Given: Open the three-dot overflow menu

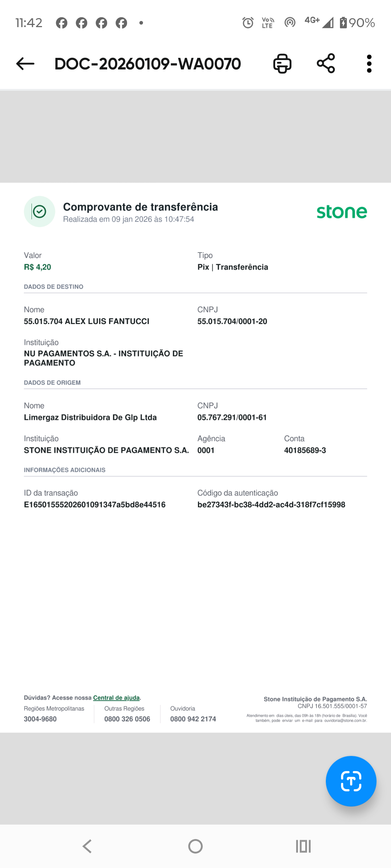Looking at the screenshot, I should (x=369, y=64).
